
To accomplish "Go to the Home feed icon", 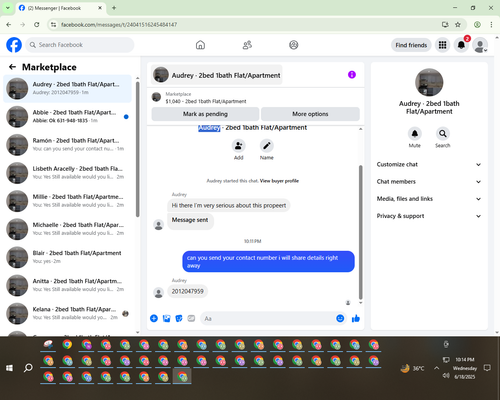I will click(x=200, y=45).
